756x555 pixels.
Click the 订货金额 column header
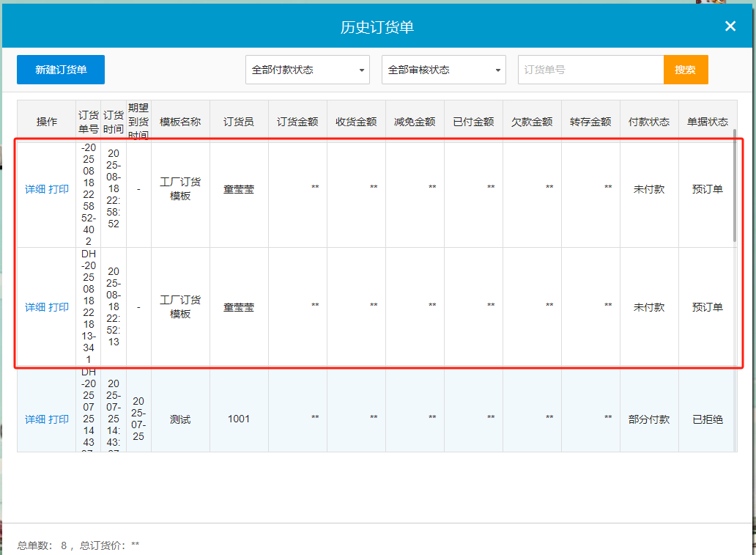coord(297,122)
